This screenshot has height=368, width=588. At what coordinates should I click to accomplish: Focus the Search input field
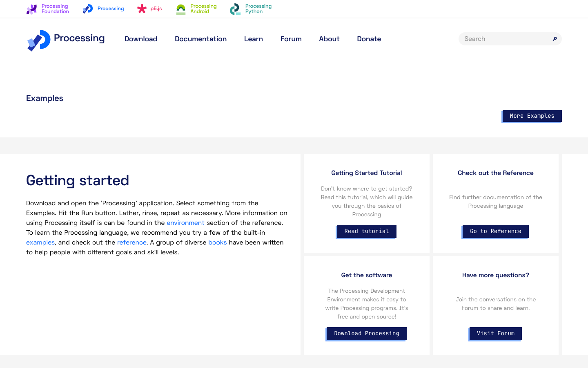click(506, 39)
